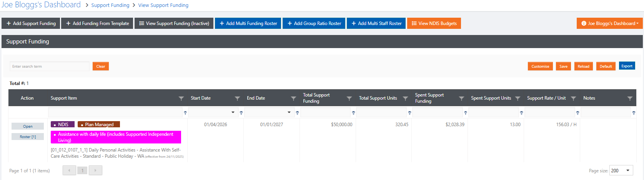Click the NDIS purple tag
The width and height of the screenshot is (644, 180).
[x=63, y=124]
